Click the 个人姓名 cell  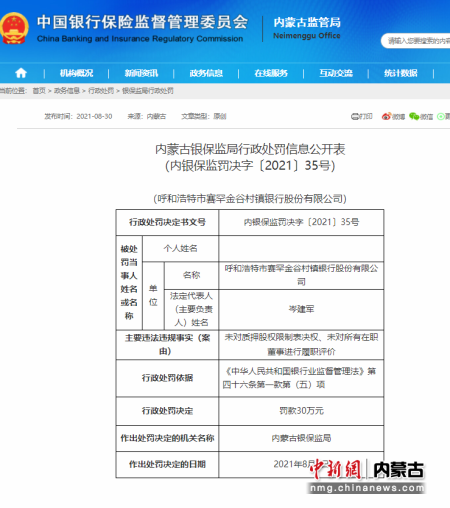coord(180,248)
